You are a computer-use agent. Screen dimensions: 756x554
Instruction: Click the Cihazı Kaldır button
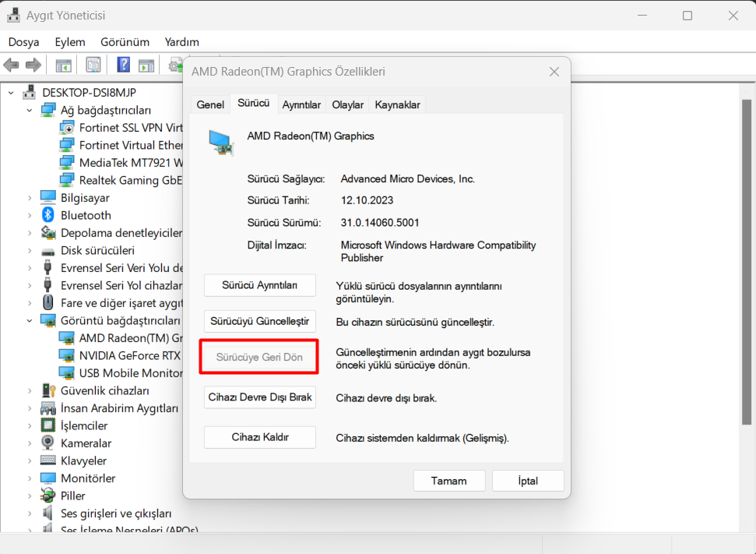point(260,437)
